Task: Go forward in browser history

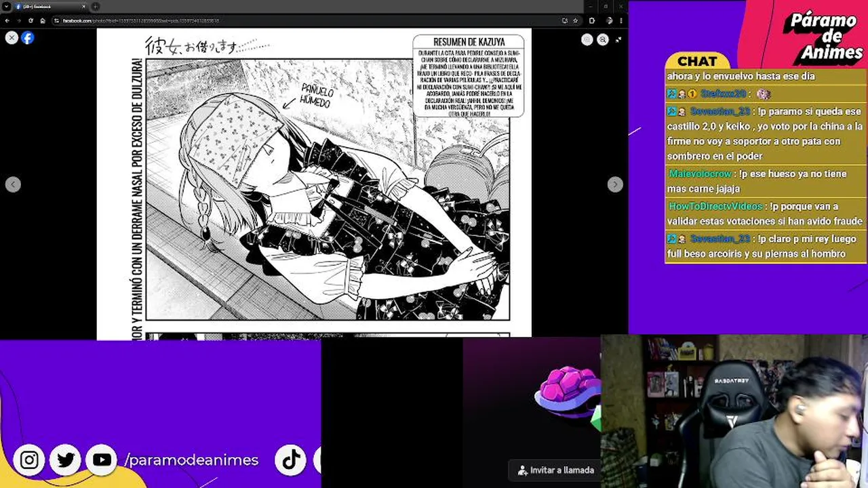Action: click(18, 20)
